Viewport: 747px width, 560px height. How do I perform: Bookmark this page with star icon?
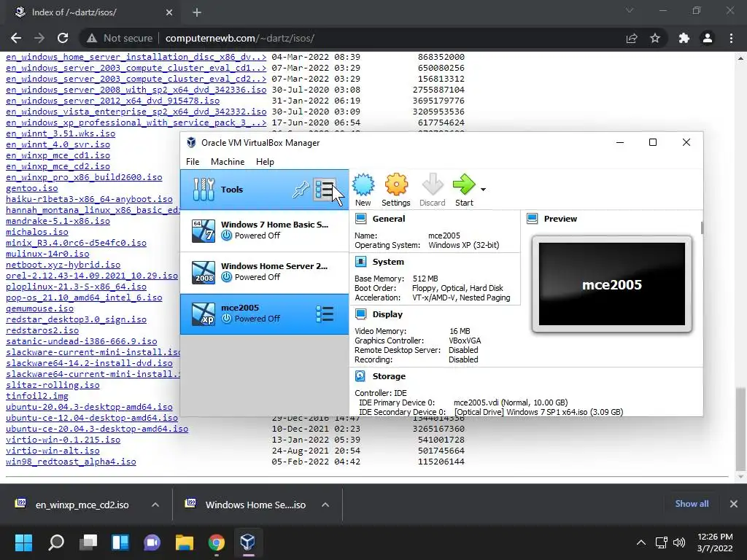(x=655, y=38)
